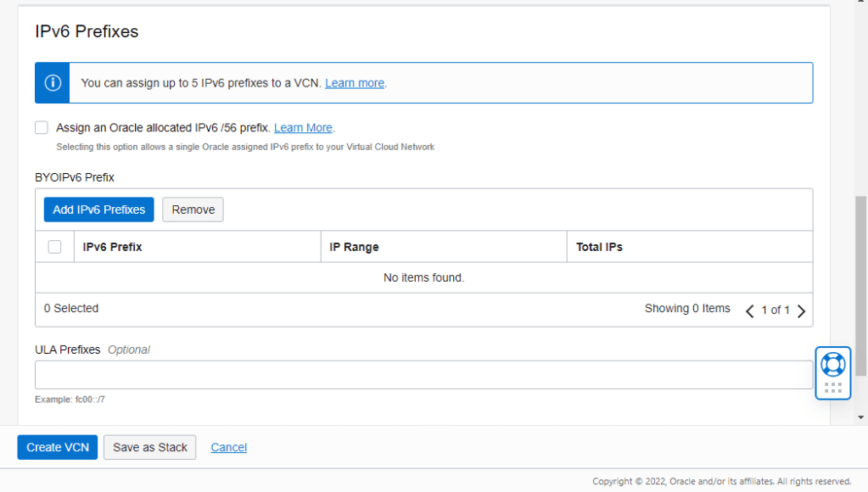This screenshot has width=868, height=492.
Task: Focus the ULA Prefixes input field
Action: pyautogui.click(x=423, y=375)
